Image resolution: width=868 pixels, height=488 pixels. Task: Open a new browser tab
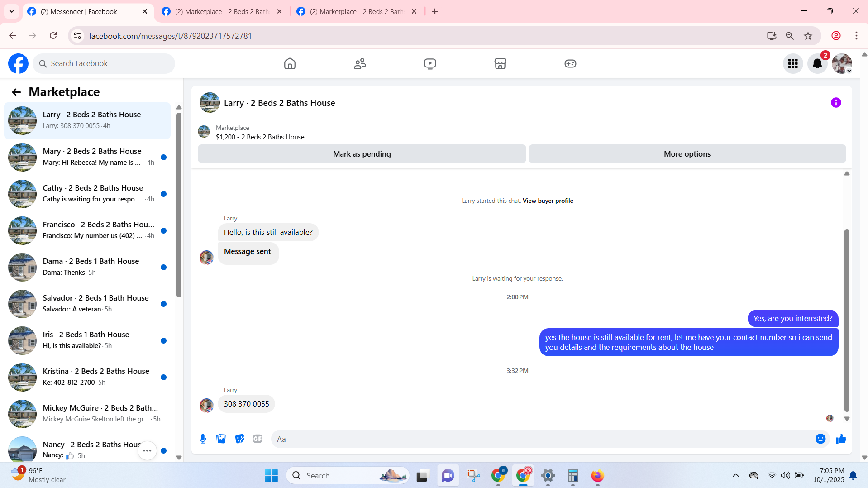click(435, 12)
